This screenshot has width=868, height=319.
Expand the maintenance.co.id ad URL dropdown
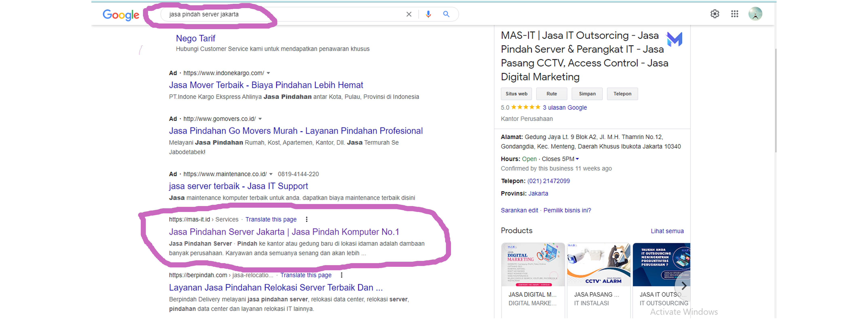(271, 174)
